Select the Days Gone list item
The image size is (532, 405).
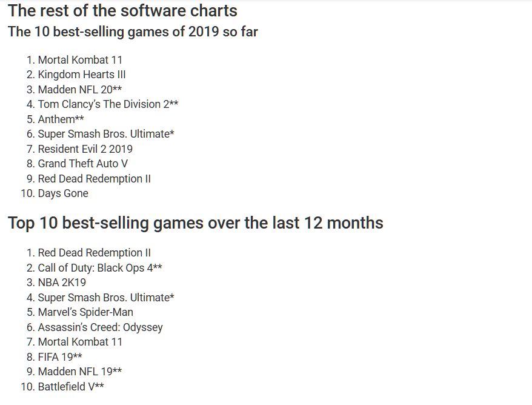pos(63,193)
